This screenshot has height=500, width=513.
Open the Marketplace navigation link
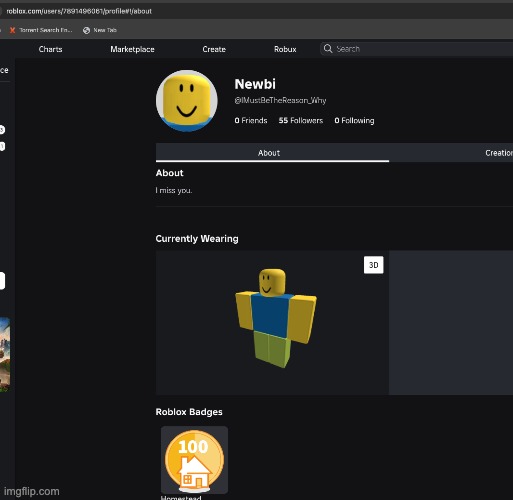(132, 49)
